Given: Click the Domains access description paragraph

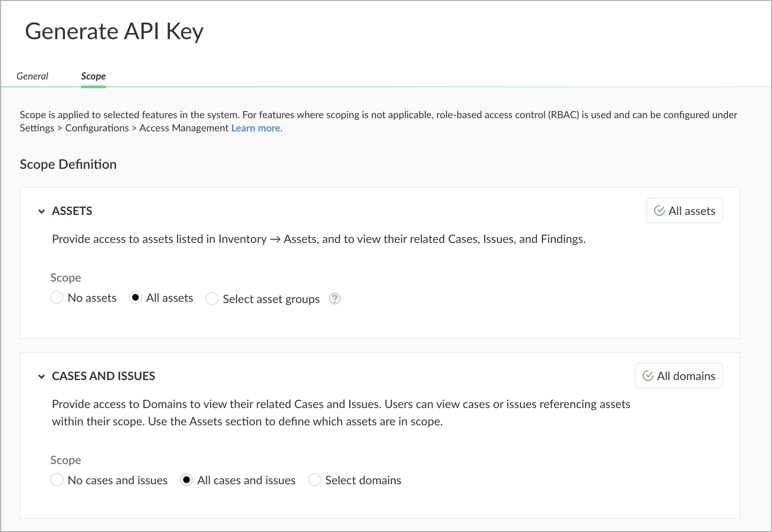Looking at the screenshot, I should (341, 413).
